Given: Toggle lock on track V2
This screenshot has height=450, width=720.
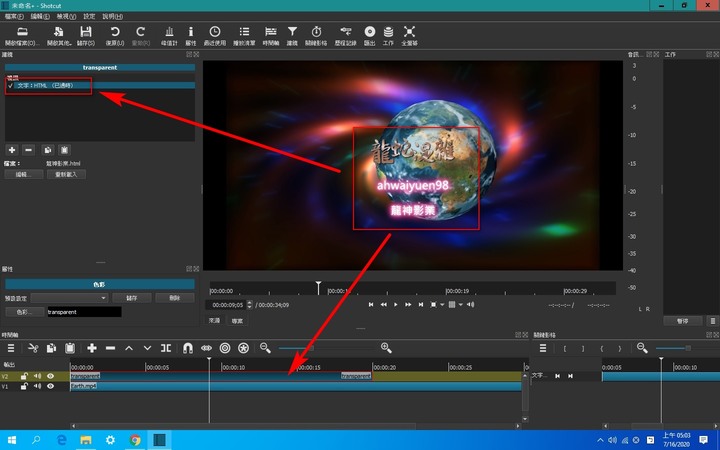Looking at the screenshot, I should point(24,376).
